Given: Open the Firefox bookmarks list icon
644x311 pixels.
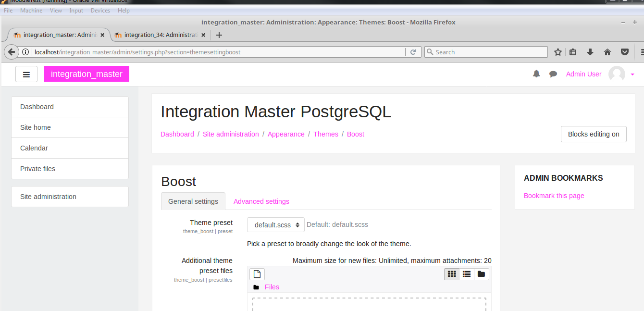Looking at the screenshot, I should tap(573, 52).
